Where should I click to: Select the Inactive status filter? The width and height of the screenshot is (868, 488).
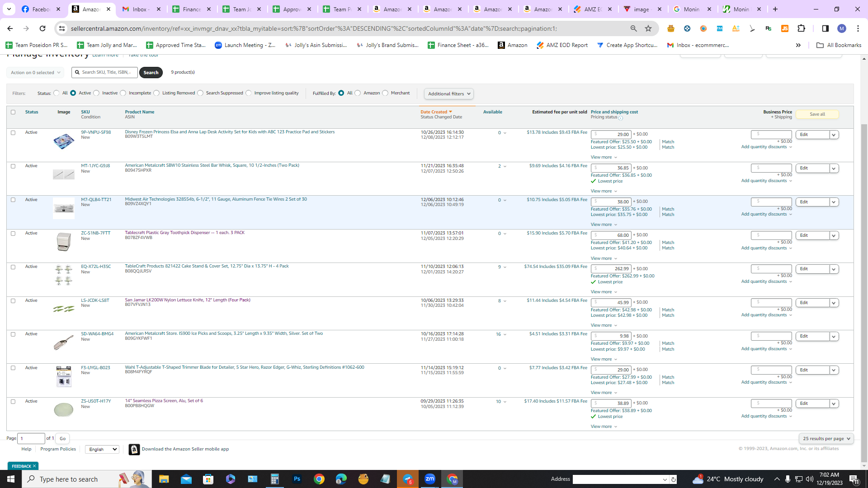click(x=96, y=93)
